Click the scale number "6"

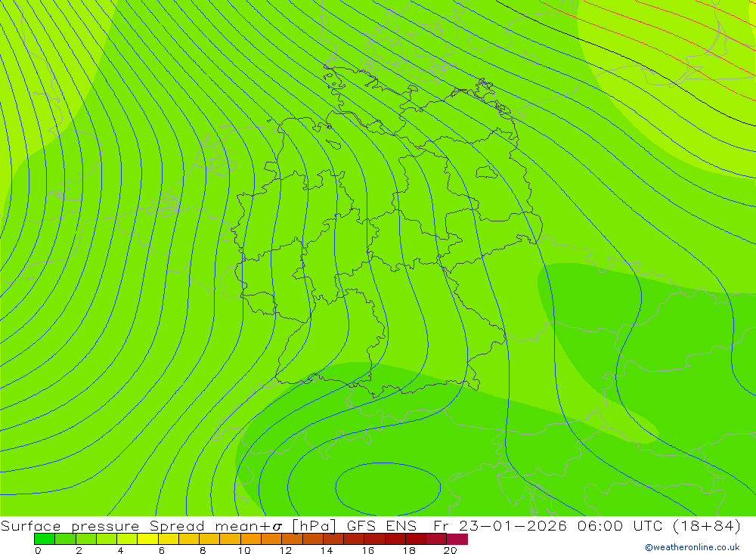[162, 550]
